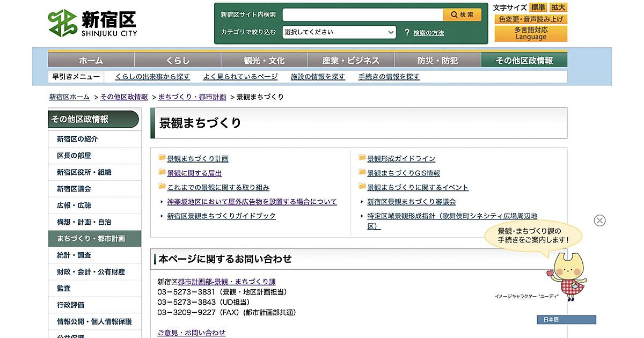Viewport: 644px width, 338px height.
Task: Go to the 防災・防犯 tab
Action: [437, 60]
